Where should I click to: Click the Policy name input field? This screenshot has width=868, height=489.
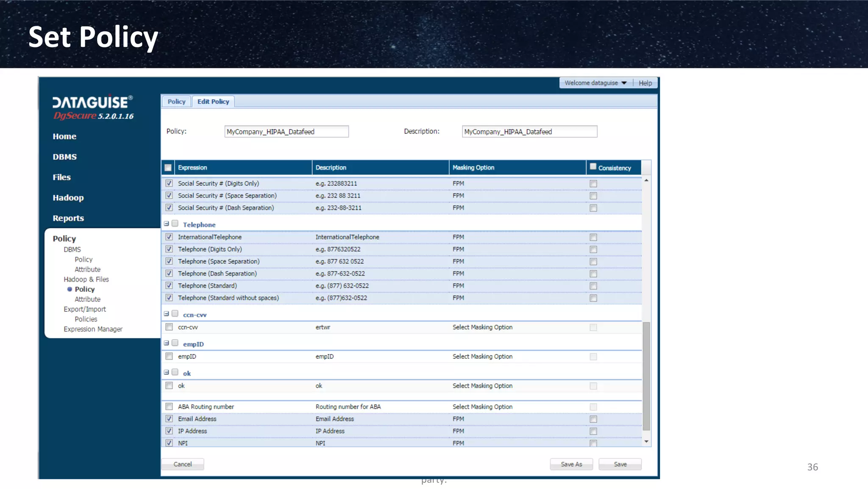(x=287, y=132)
